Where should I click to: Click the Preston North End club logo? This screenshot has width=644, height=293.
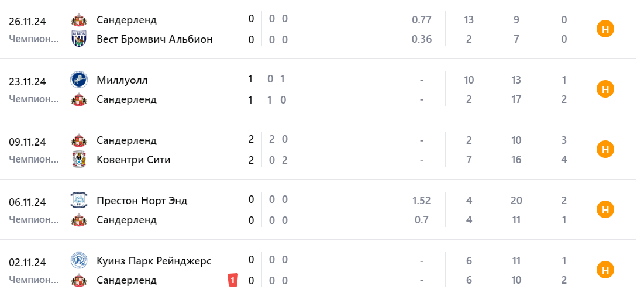click(78, 200)
